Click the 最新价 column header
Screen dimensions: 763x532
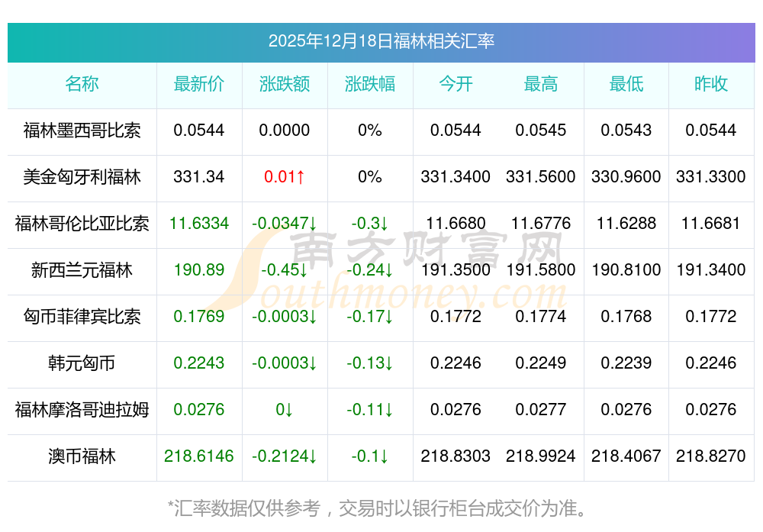pos(199,84)
